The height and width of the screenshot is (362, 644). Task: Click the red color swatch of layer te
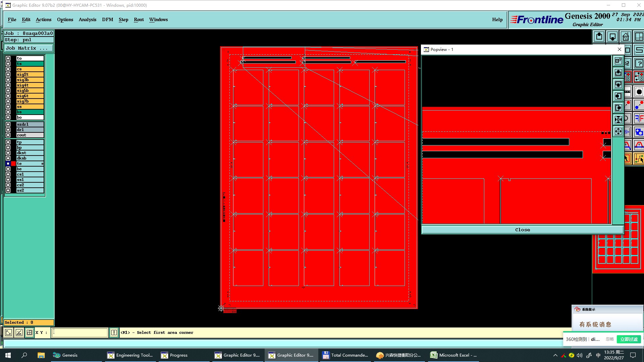pyautogui.click(x=13, y=164)
